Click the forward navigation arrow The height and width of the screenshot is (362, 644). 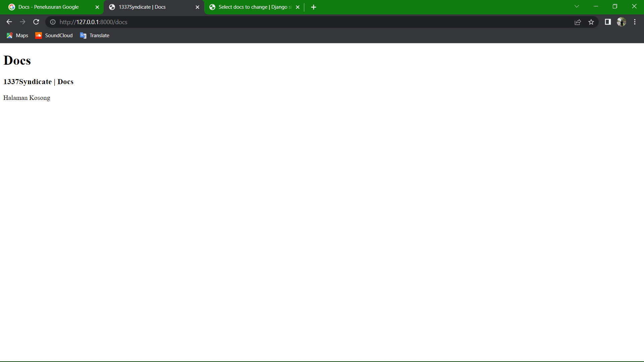coord(22,22)
